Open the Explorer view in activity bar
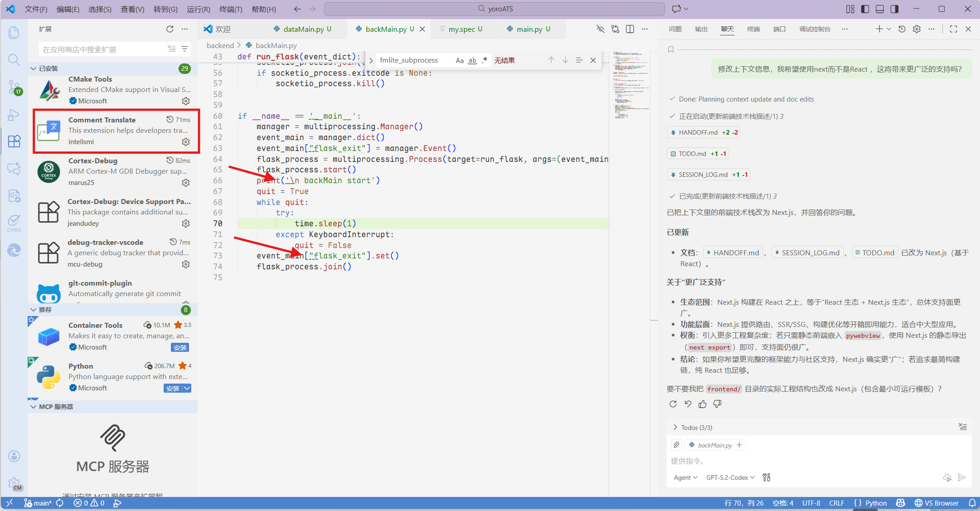Screen dimensions: 980x511 [x=14, y=33]
